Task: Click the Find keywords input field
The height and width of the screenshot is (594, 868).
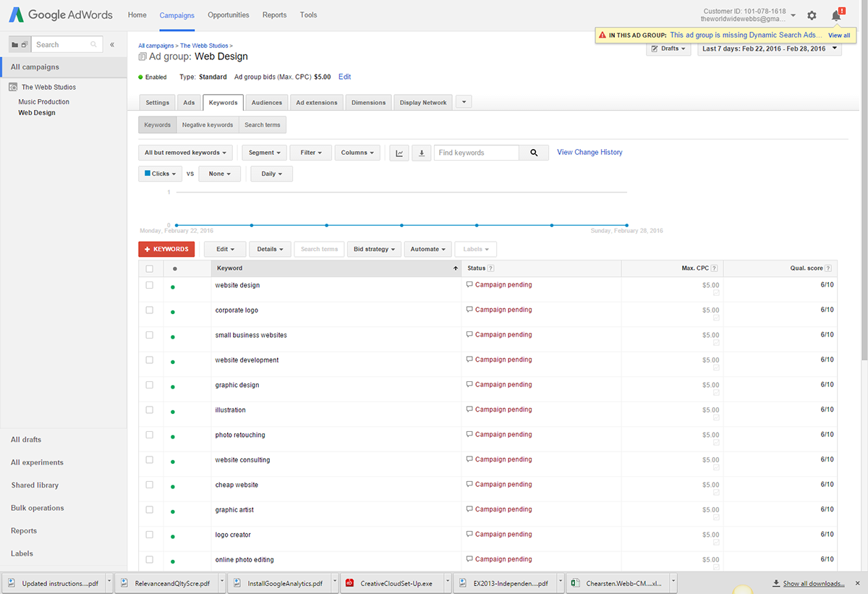Action: (477, 153)
